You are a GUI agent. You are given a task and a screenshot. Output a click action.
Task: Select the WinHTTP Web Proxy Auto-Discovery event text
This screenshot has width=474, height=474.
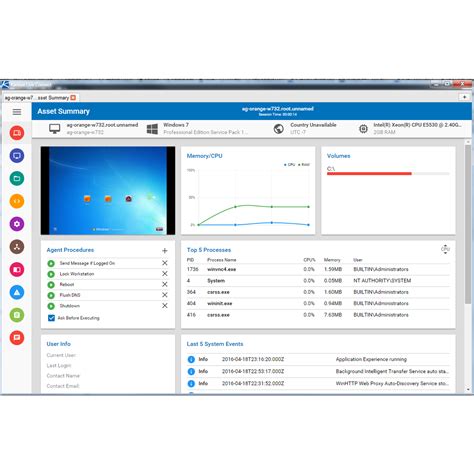(x=392, y=383)
